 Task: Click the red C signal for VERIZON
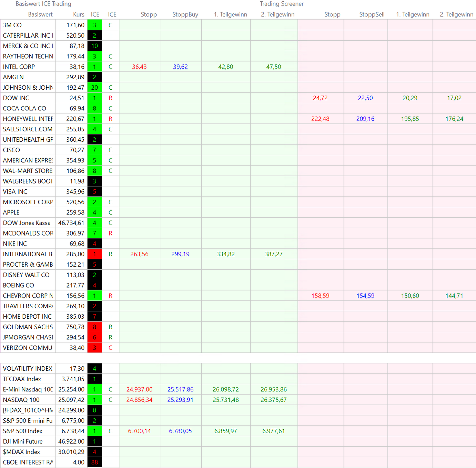coord(110,348)
